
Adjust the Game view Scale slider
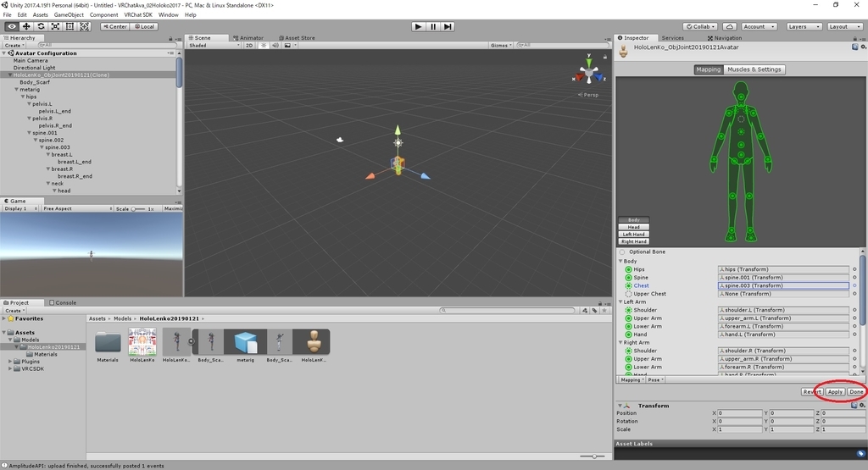pyautogui.click(x=138, y=209)
